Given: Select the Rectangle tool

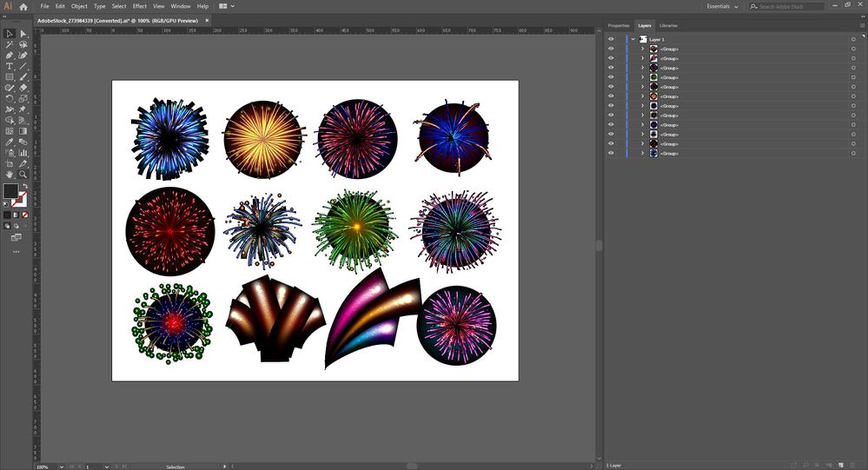Looking at the screenshot, I should pos(10,76).
